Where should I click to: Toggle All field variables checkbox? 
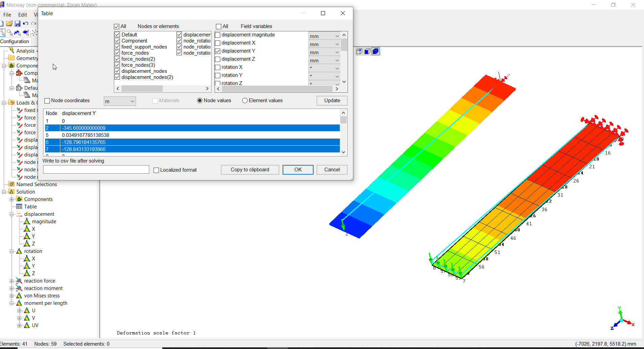tap(219, 26)
